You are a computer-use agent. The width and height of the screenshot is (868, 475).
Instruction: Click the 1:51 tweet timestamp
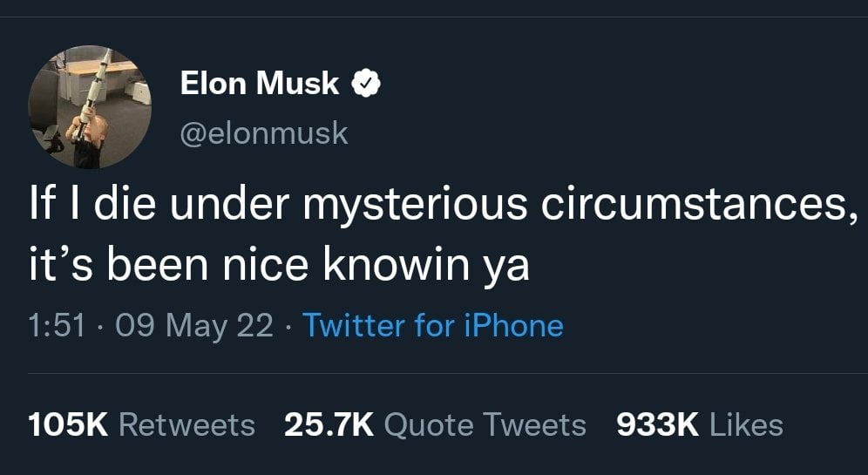coord(57,325)
